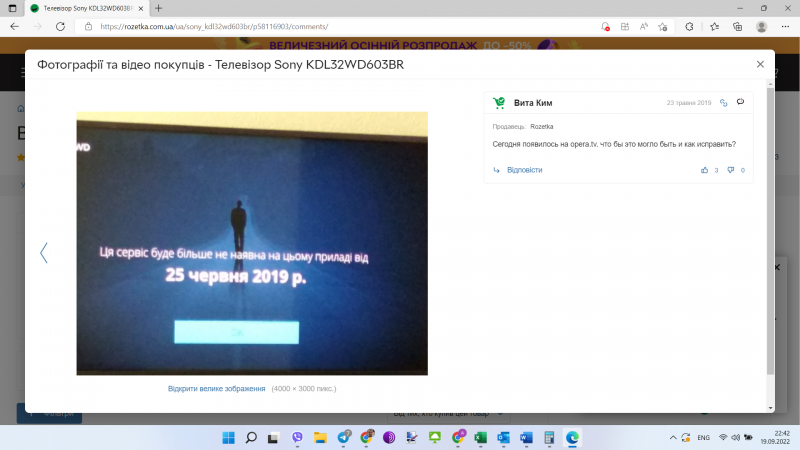The width and height of the screenshot is (800, 450).
Task: Open Viber from the taskbar
Action: [x=297, y=438]
